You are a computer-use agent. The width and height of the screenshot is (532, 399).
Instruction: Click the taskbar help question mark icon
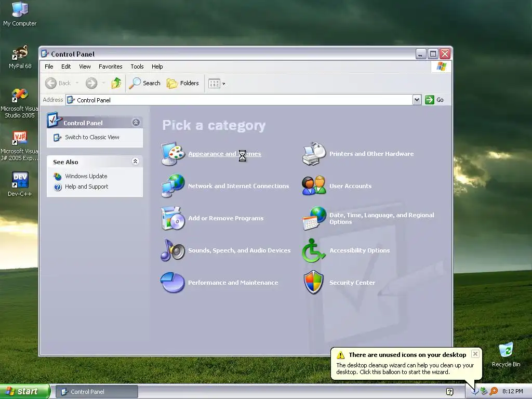coord(450,392)
